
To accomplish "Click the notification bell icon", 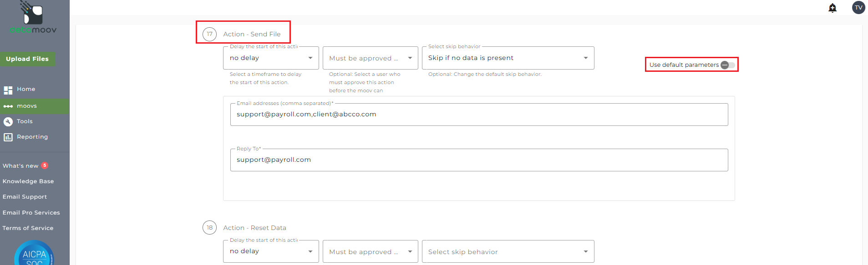I will pos(832,8).
